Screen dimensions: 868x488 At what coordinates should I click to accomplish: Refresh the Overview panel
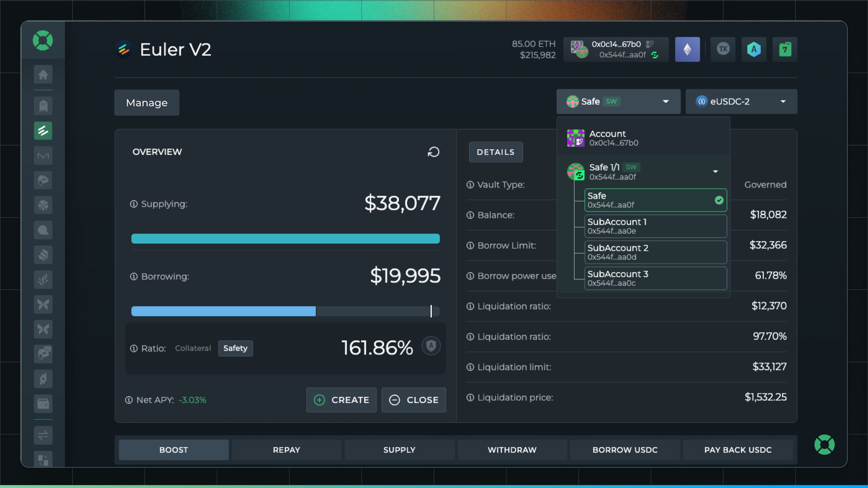point(433,152)
